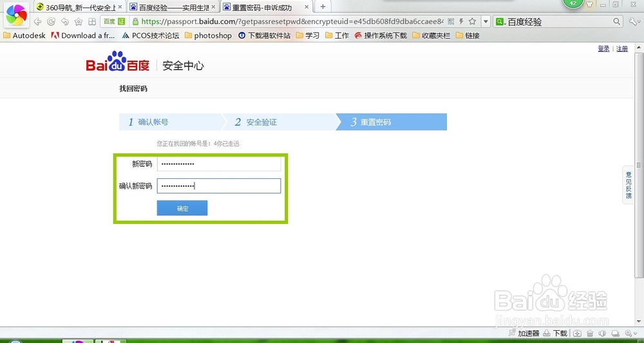Open the 链接 bookmark folder
644x343 pixels.
[x=468, y=35]
